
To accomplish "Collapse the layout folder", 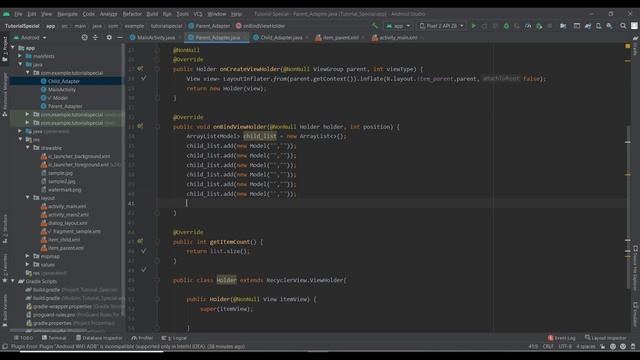I will point(28,198).
